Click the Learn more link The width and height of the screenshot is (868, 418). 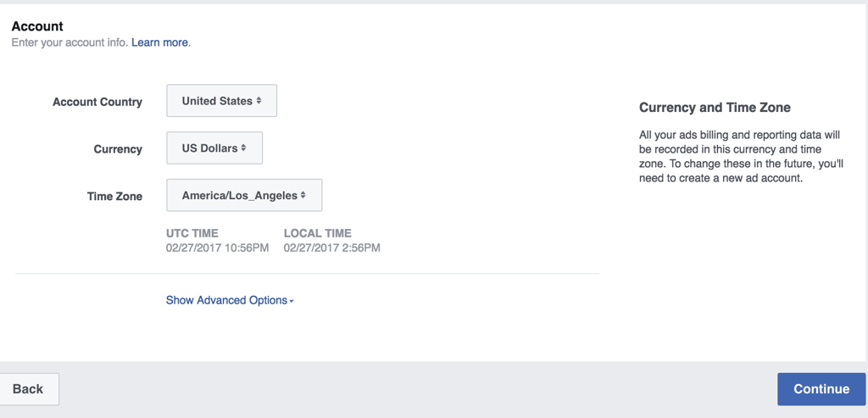tap(160, 42)
